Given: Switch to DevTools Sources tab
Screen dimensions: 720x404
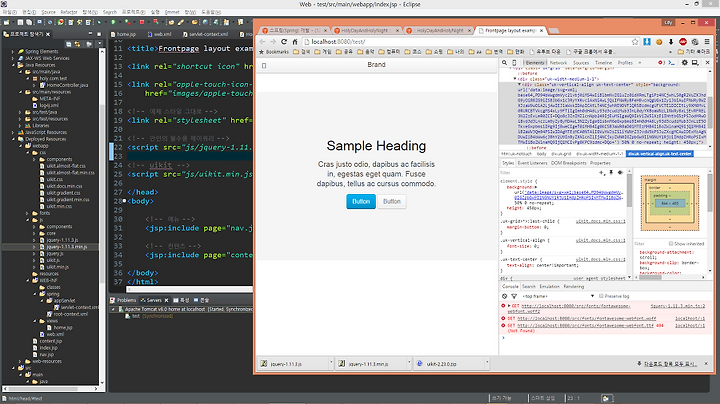Looking at the screenshot, I should point(581,63).
